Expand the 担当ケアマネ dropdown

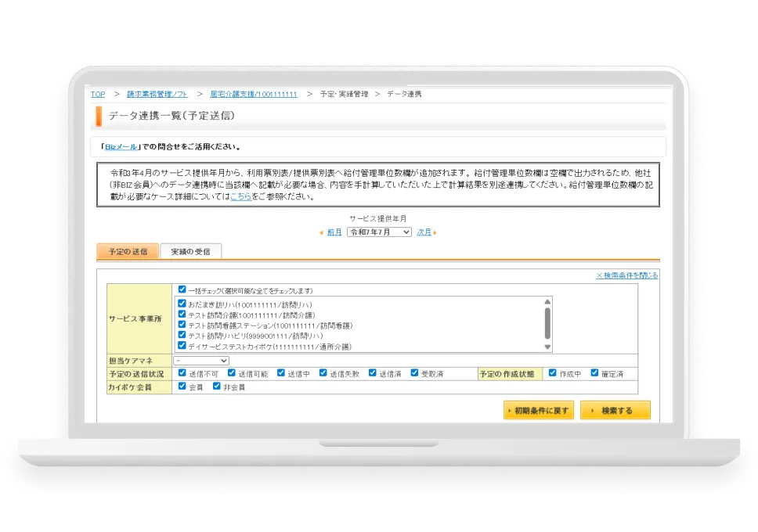click(x=201, y=361)
